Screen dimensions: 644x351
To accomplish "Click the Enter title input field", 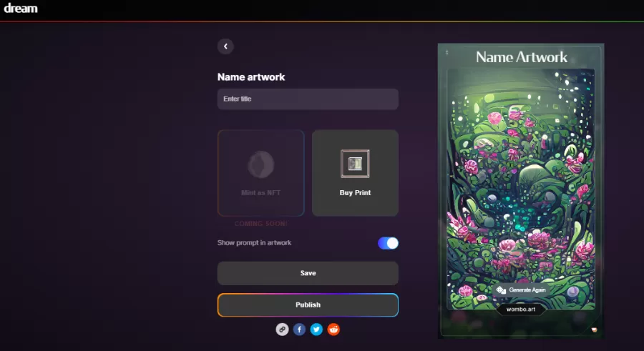I will coord(308,99).
